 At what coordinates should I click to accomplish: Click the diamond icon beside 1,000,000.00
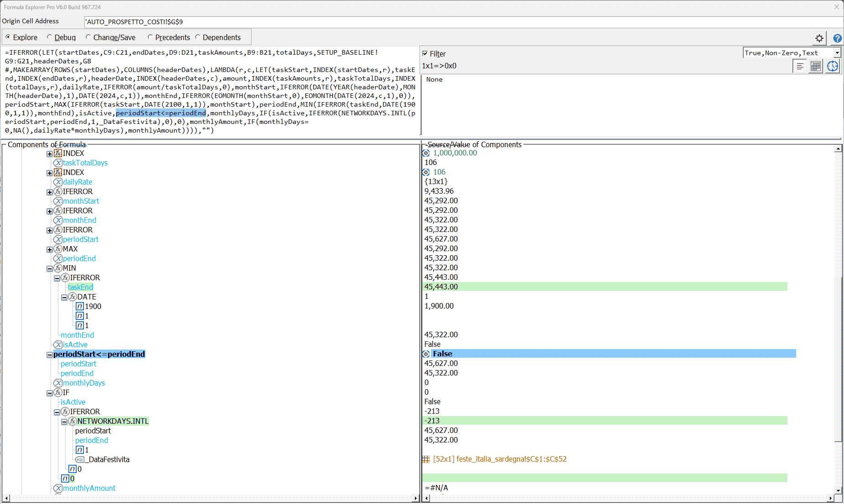point(426,153)
